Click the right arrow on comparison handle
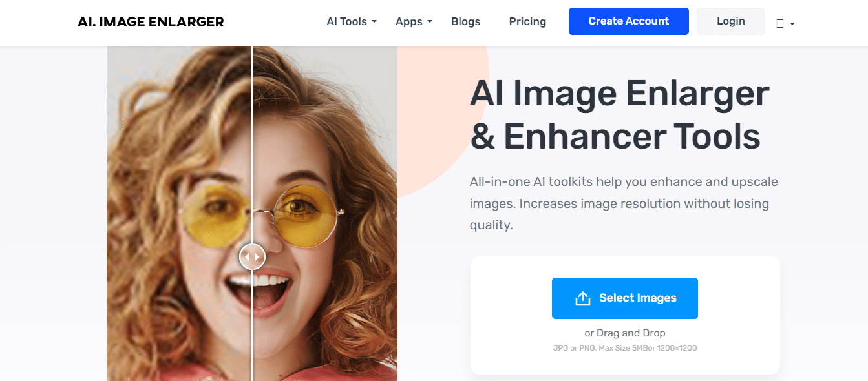 (257, 257)
